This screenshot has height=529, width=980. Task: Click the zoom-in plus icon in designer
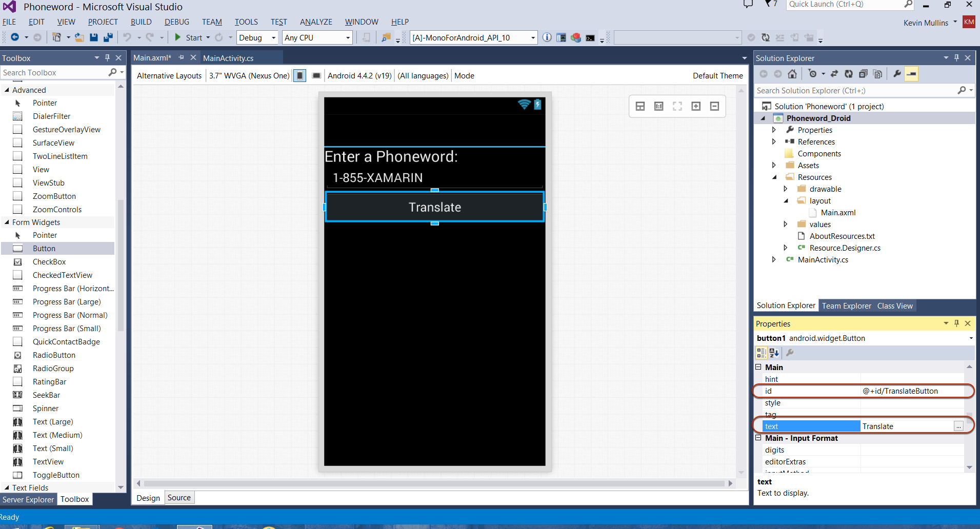[x=696, y=106]
